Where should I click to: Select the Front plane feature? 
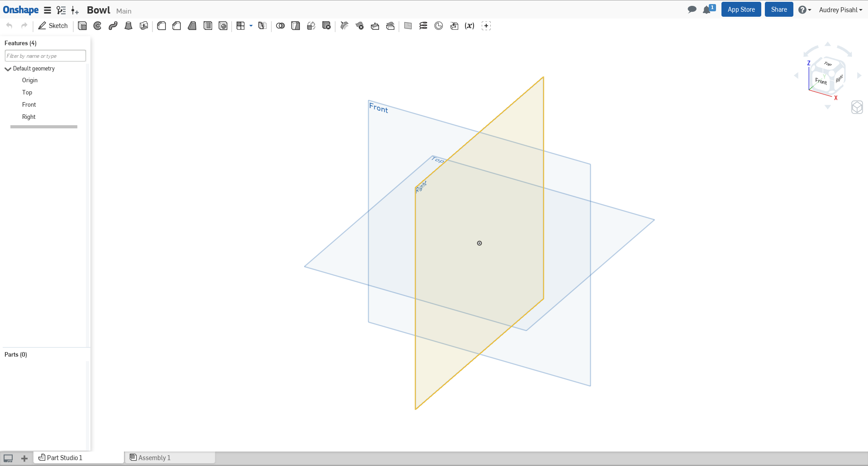point(29,104)
